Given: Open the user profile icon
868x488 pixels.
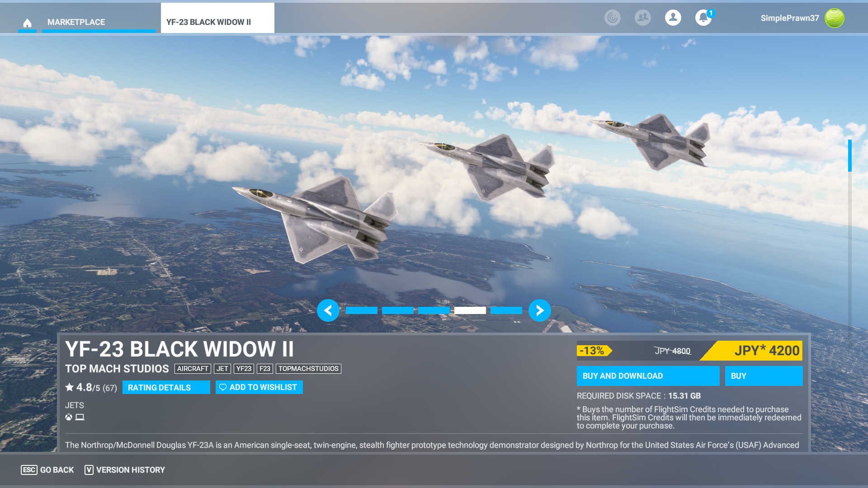Looking at the screenshot, I should (673, 18).
